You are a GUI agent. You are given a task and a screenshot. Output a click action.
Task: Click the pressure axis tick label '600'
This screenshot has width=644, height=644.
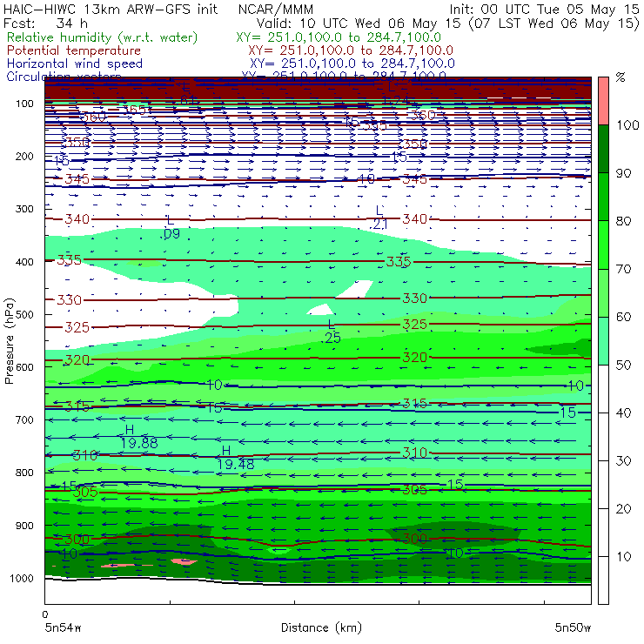[24, 366]
